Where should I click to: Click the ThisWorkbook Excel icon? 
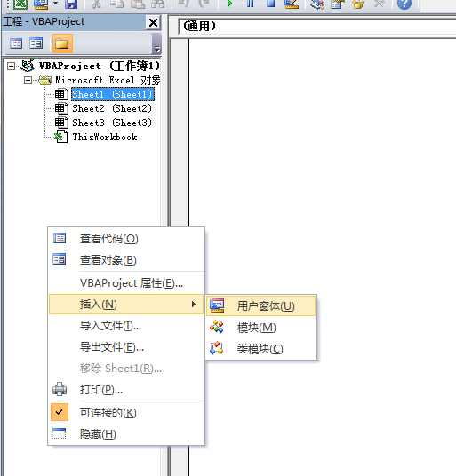click(x=60, y=137)
